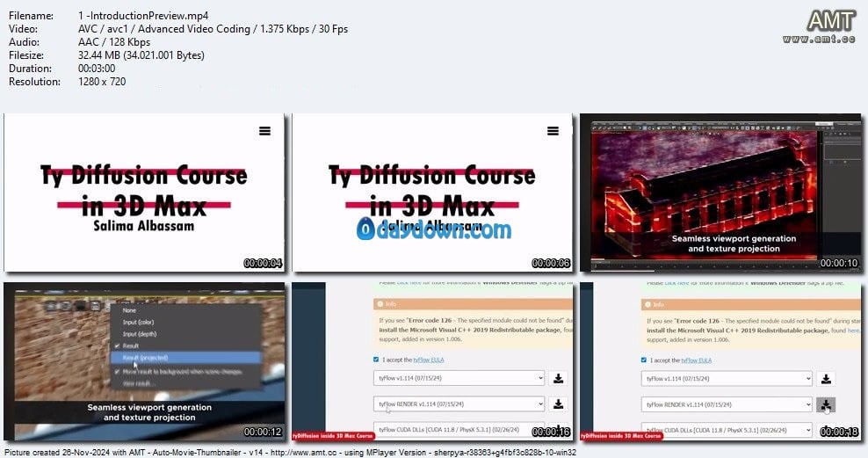Screen dimensions: 868x458
Task: Click tyFlow v1.114 download icon in 00:00:18 frame
Action: 826,379
